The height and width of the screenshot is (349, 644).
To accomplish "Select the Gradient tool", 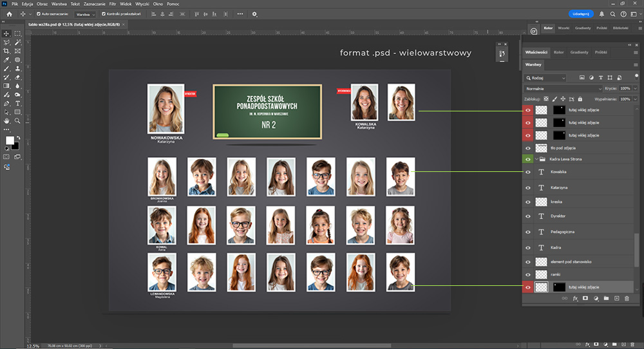I will pyautogui.click(x=6, y=86).
